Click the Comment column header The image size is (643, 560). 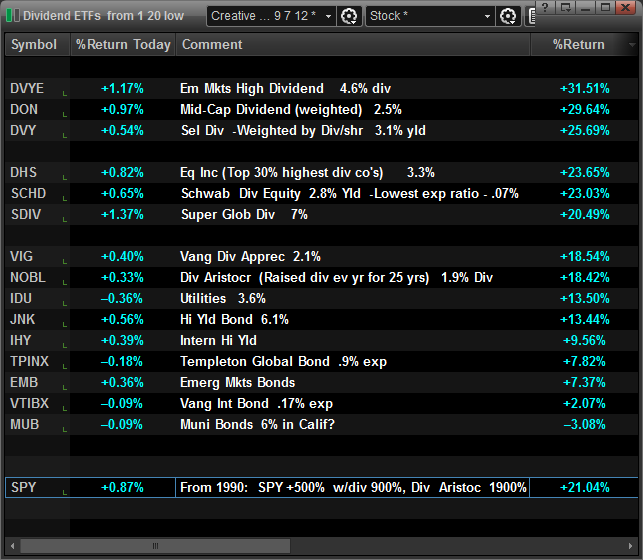click(x=353, y=44)
